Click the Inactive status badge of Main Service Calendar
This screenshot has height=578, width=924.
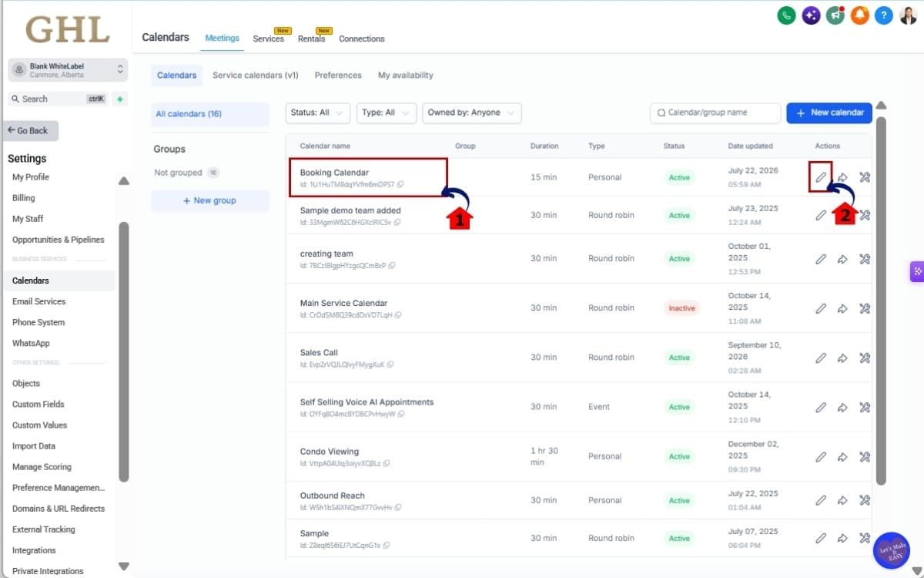(681, 308)
